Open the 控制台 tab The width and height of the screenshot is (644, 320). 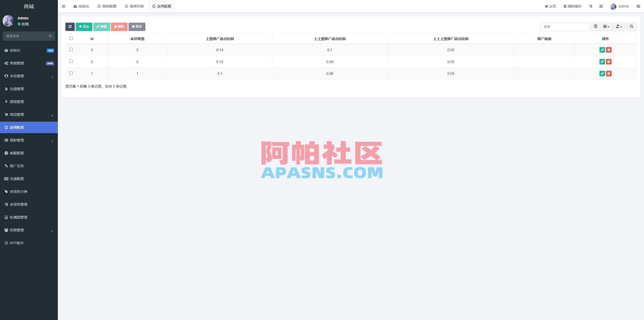81,6
